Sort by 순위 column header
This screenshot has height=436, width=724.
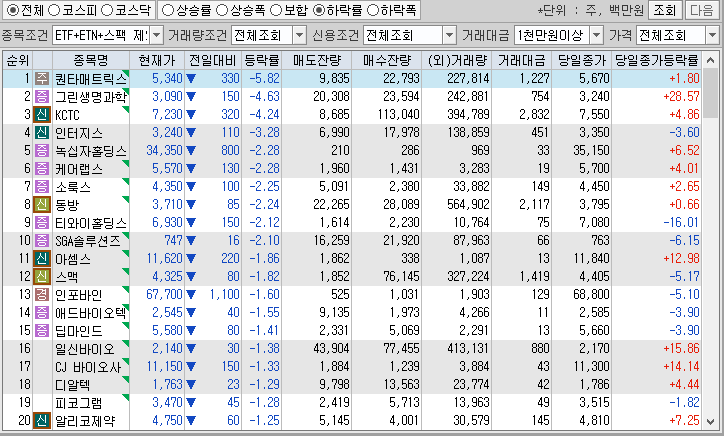pyautogui.click(x=18, y=60)
